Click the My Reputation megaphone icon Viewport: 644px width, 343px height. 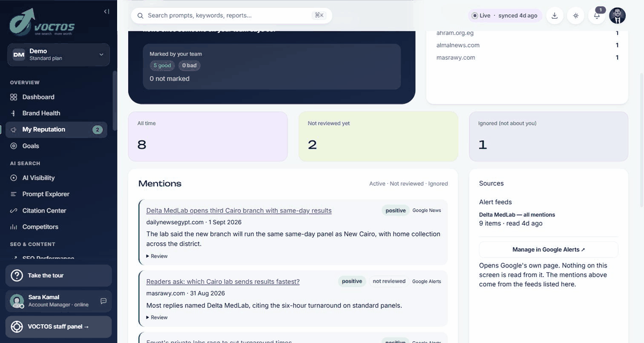click(13, 129)
